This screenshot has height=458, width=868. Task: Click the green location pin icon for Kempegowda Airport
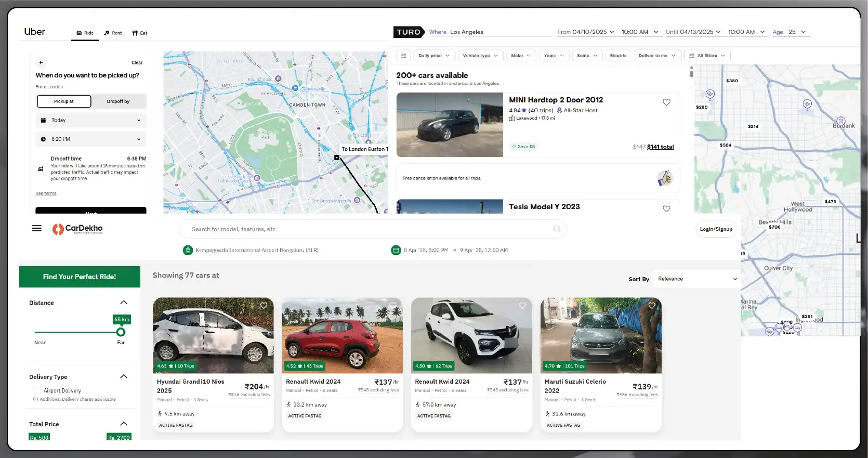tap(188, 250)
